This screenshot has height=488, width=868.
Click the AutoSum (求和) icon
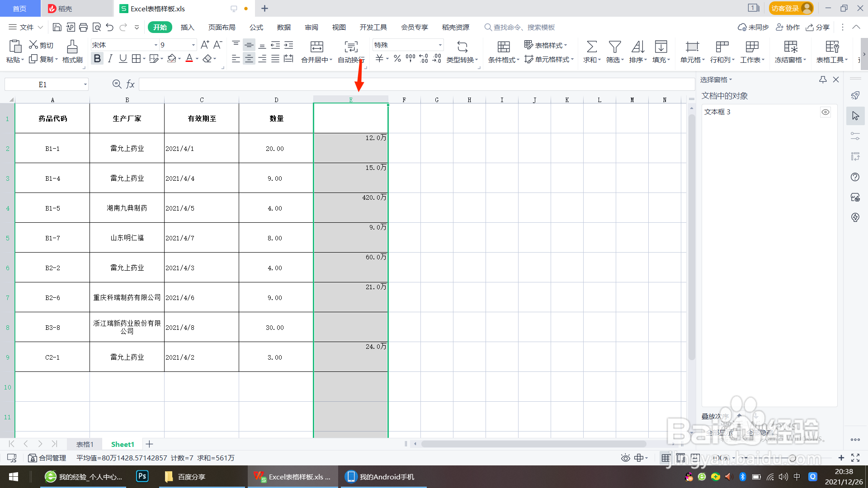point(591,47)
